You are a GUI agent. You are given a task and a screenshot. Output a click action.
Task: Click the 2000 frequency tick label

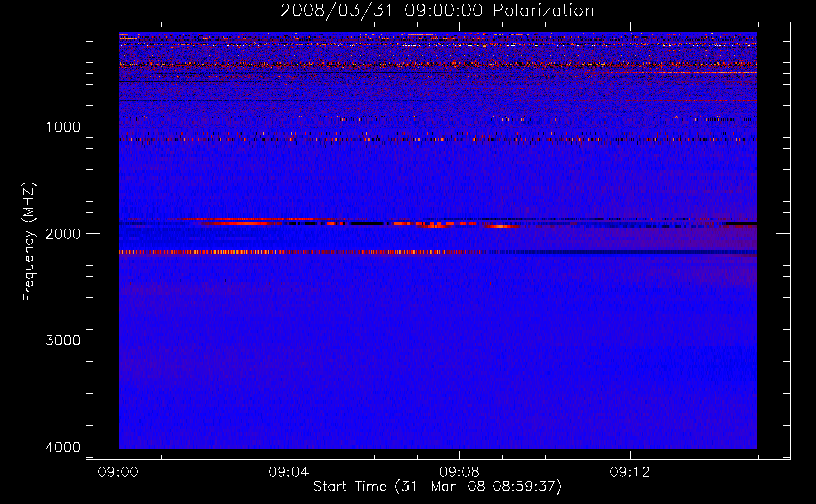[x=63, y=234]
